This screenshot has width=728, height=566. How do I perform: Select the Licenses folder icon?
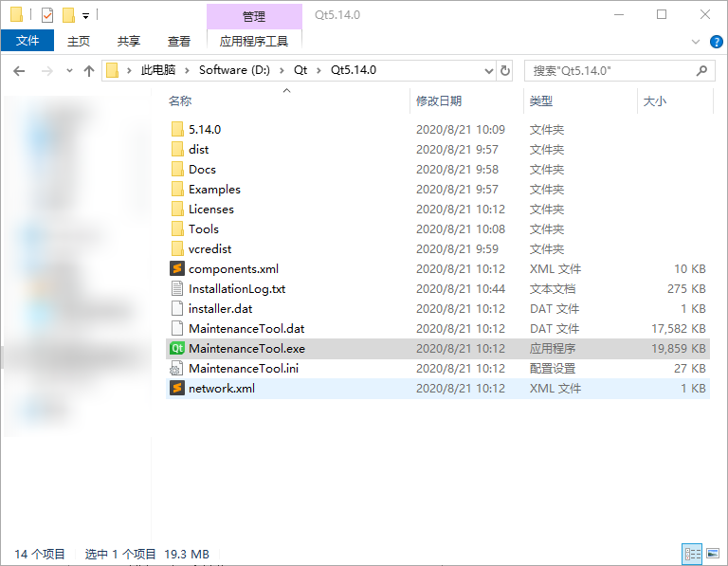click(x=177, y=209)
